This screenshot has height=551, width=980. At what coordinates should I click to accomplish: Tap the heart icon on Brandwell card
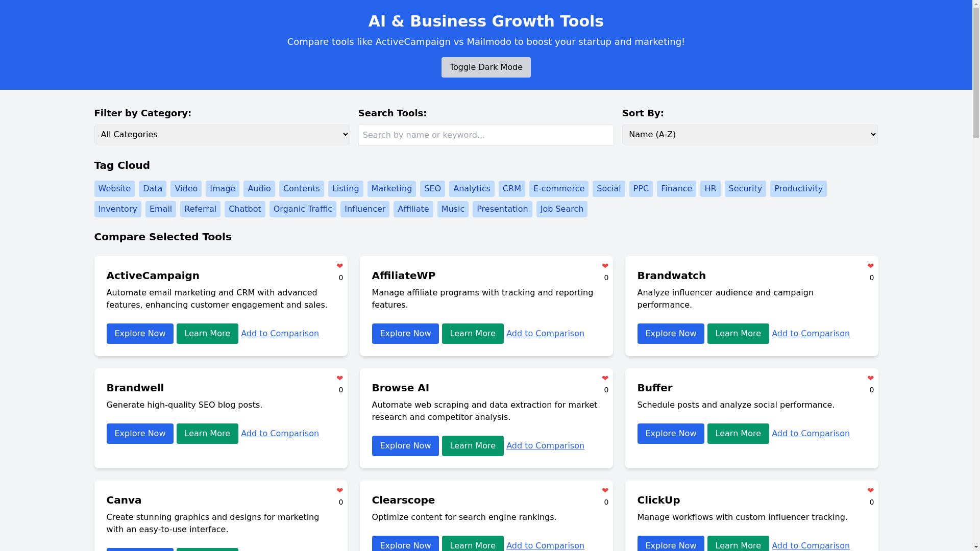pyautogui.click(x=340, y=378)
